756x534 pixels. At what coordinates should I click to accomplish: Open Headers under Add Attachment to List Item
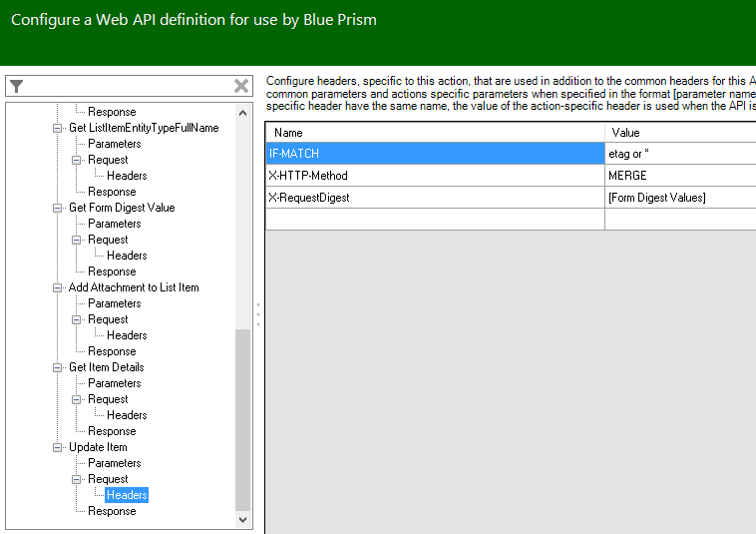[x=127, y=335]
